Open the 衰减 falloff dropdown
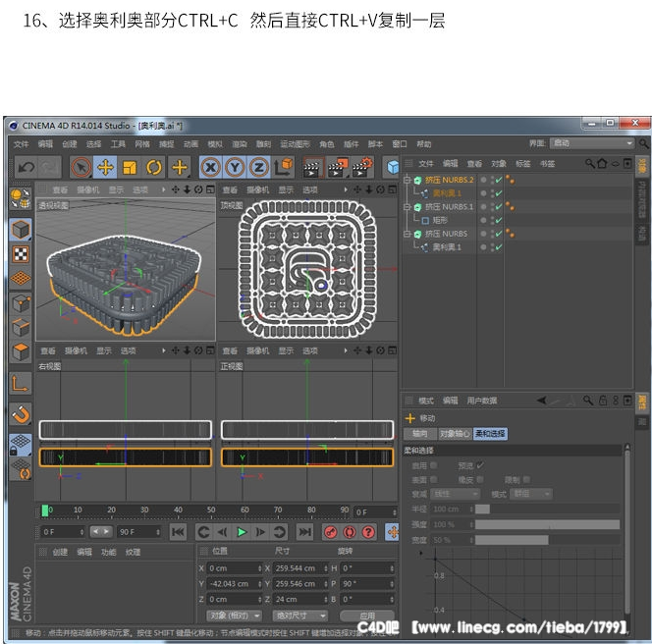The image size is (652, 644). [x=456, y=494]
